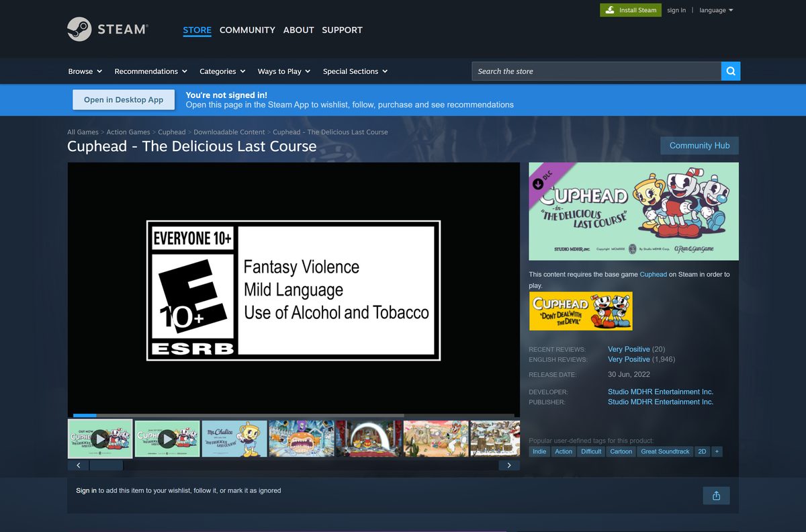Open the snowy scene screenshot thumbnail
Image resolution: width=806 pixels, height=532 pixels.
pyautogui.click(x=495, y=439)
